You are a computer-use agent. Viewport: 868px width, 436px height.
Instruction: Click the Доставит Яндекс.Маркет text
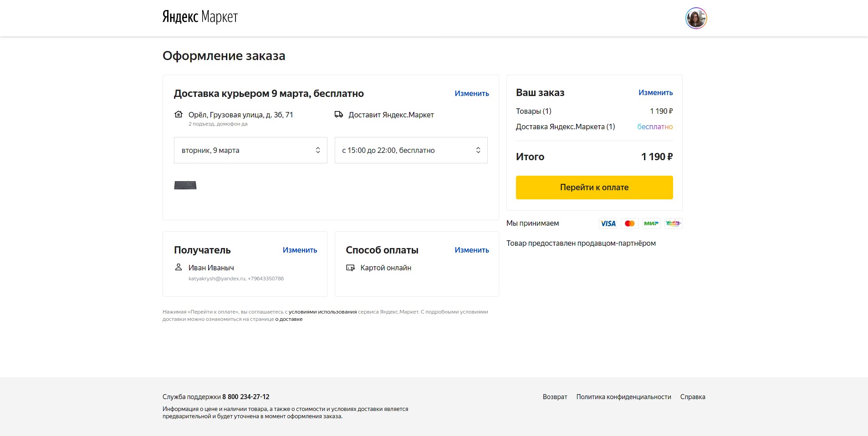[391, 115]
